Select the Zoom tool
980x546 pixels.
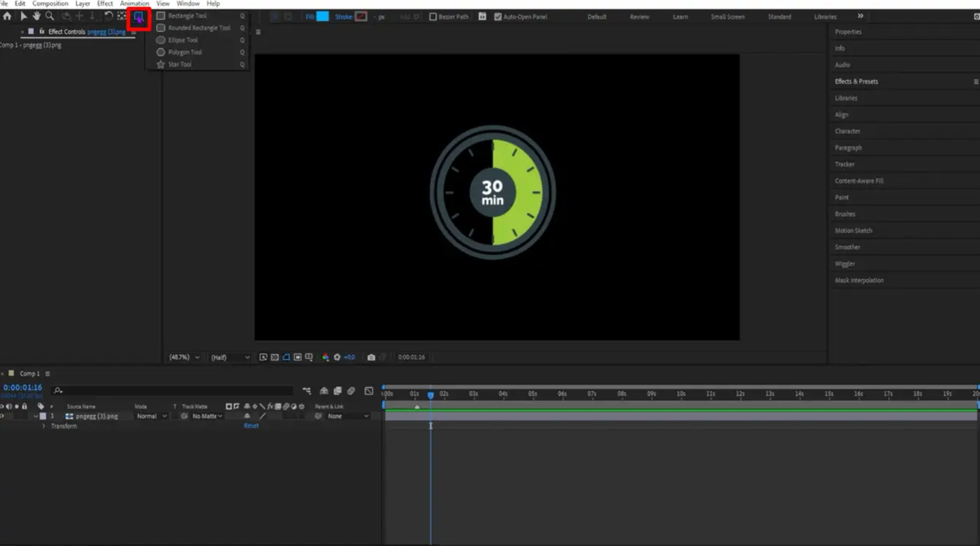pos(49,16)
